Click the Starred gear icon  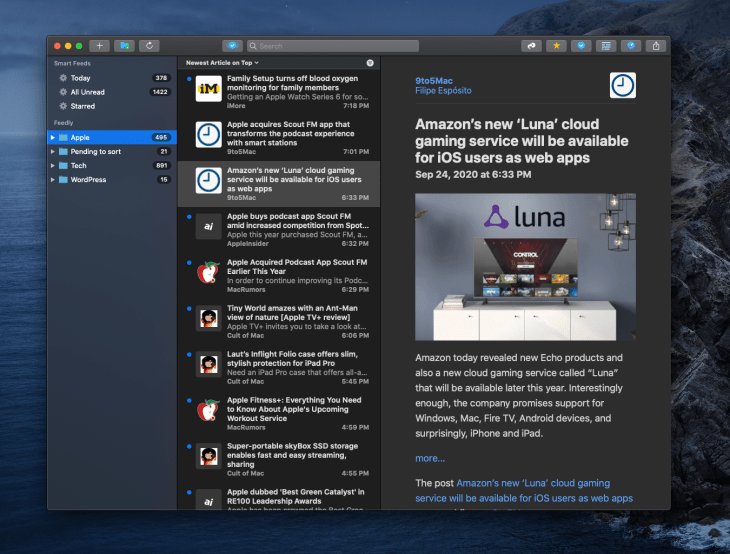coord(63,106)
